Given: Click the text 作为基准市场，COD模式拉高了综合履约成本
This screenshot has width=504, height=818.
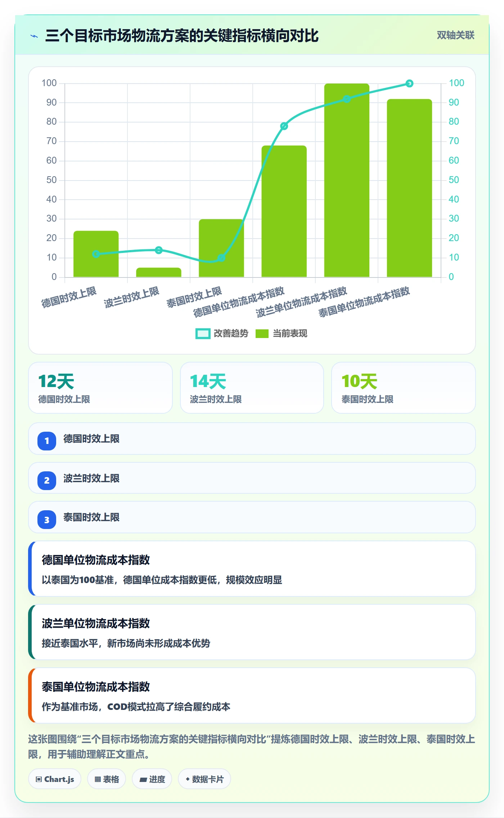Looking at the screenshot, I should [136, 707].
